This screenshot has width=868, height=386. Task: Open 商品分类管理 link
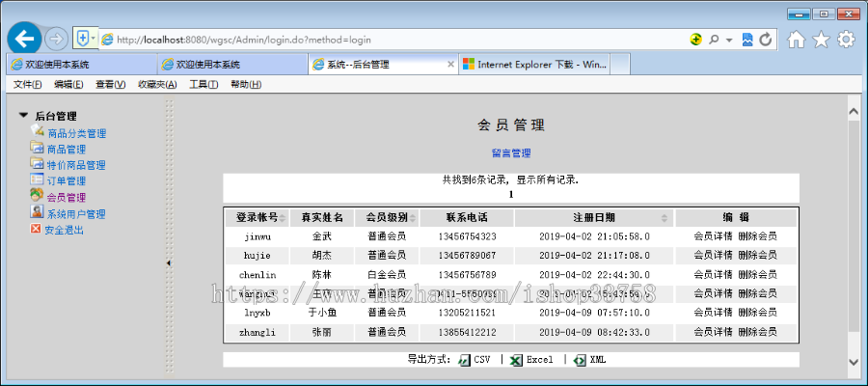point(77,133)
